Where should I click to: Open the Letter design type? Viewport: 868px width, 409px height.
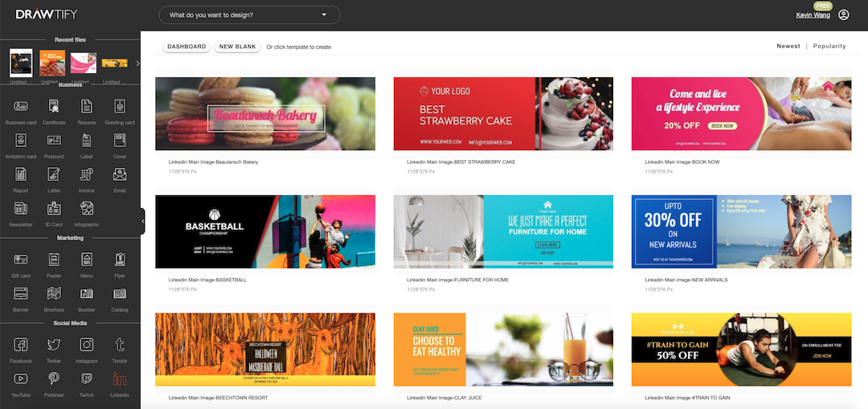[x=54, y=174]
